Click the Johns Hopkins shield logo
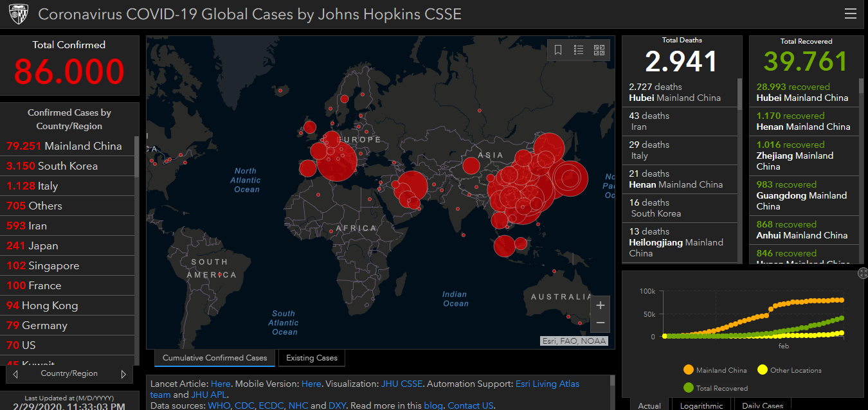This screenshot has width=868, height=410. 18,14
